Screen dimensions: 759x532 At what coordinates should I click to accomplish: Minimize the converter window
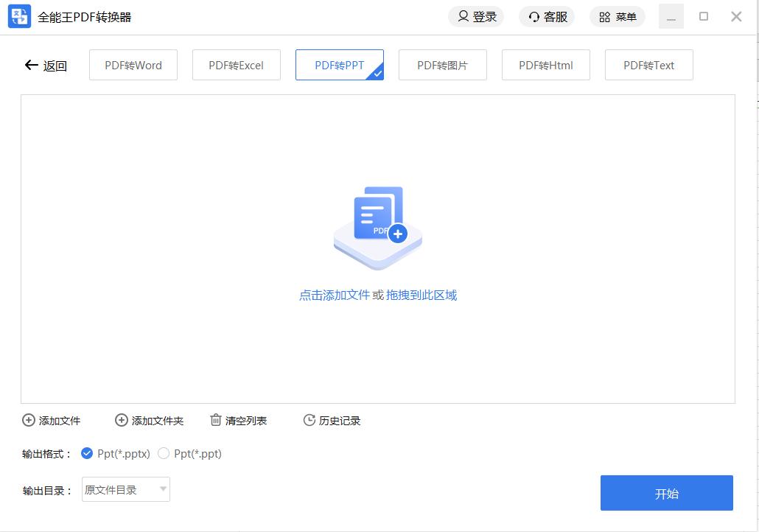671,17
